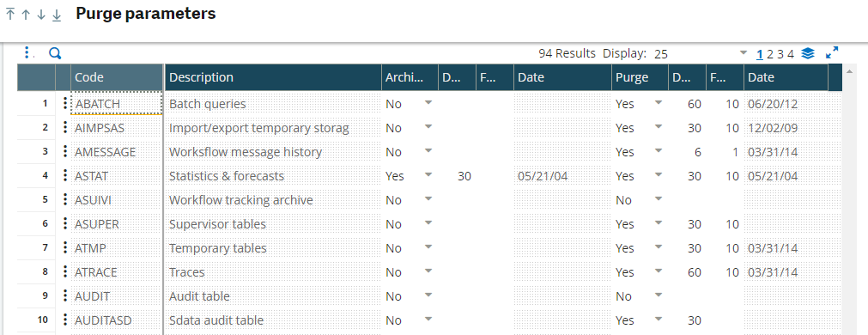This screenshot has width=868, height=335.
Task: Select the ATMP code cell
Action: pyautogui.click(x=117, y=248)
